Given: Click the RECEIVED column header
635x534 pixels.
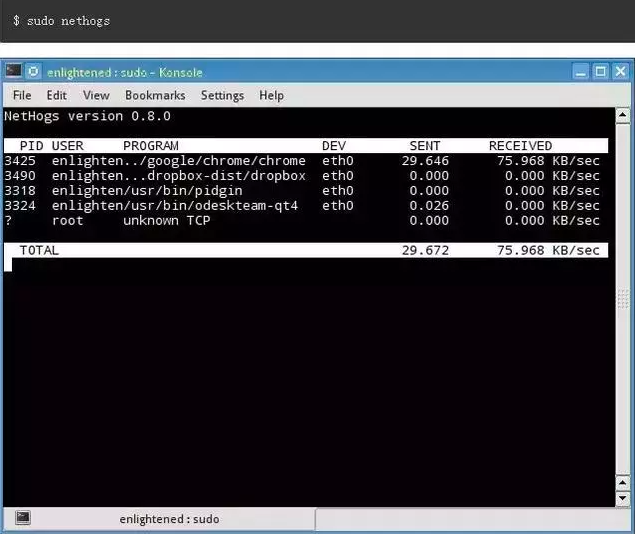Looking at the screenshot, I should [520, 146].
